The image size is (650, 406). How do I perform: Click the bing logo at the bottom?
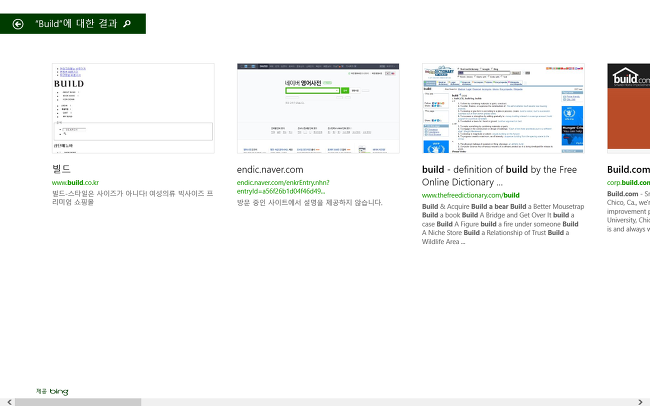pyautogui.click(x=59, y=391)
